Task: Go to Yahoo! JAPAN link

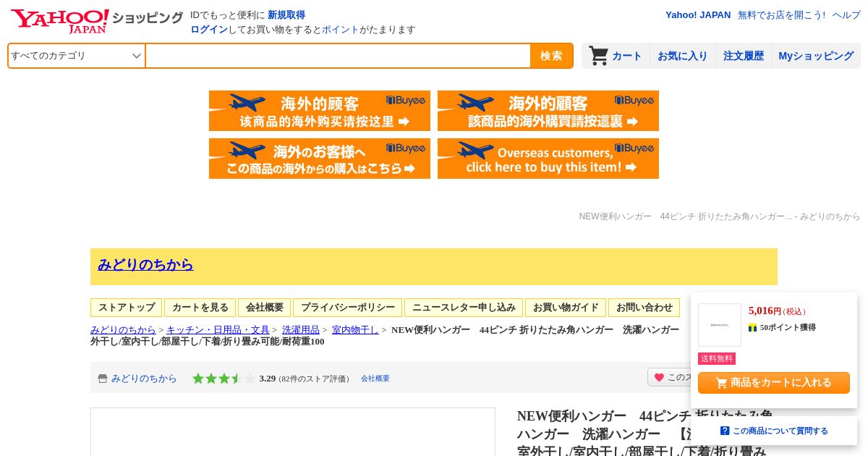Action: pos(698,14)
